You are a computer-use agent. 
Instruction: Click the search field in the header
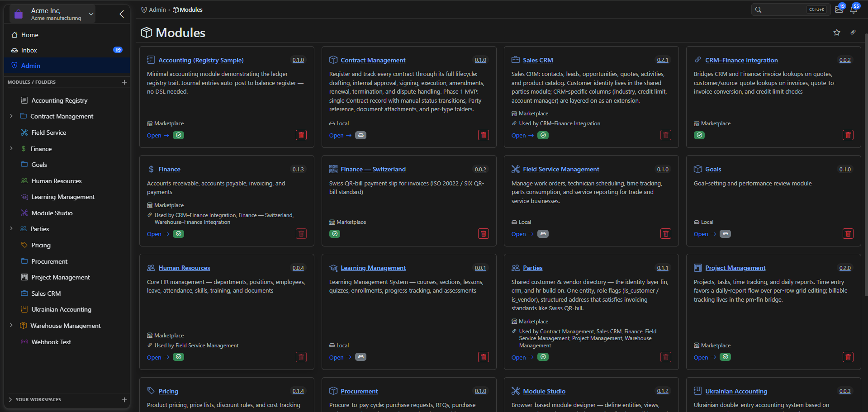791,9
